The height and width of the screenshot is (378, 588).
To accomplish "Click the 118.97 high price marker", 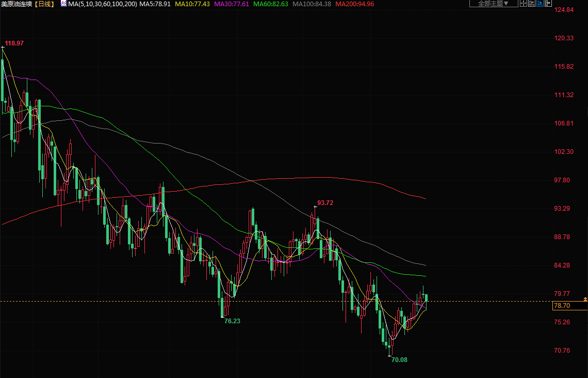I will click(14, 43).
